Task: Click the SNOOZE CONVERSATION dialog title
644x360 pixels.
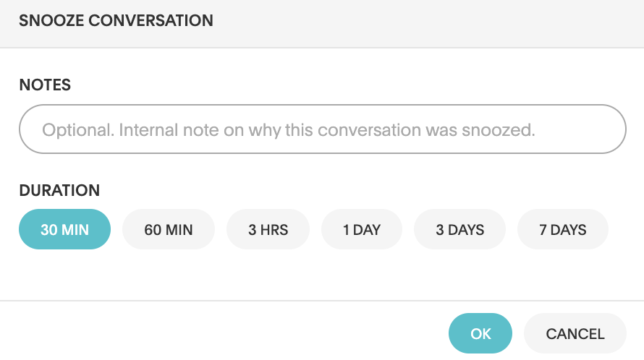Action: point(116,20)
